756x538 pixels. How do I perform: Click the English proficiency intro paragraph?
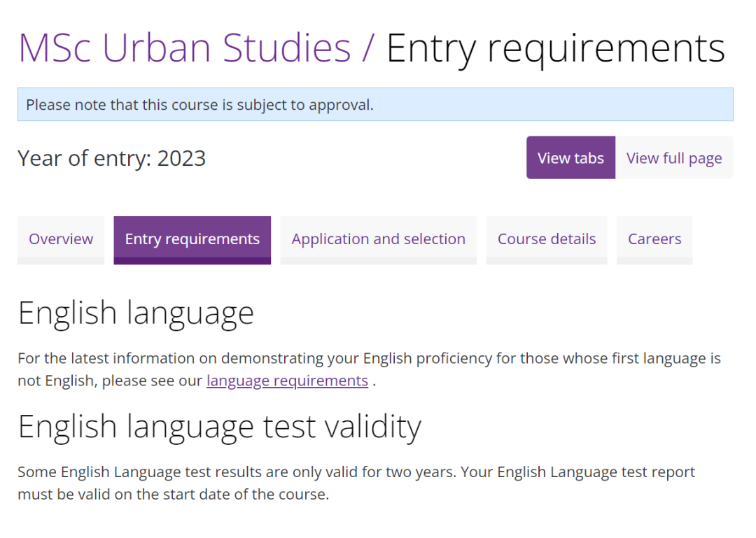tap(369, 359)
